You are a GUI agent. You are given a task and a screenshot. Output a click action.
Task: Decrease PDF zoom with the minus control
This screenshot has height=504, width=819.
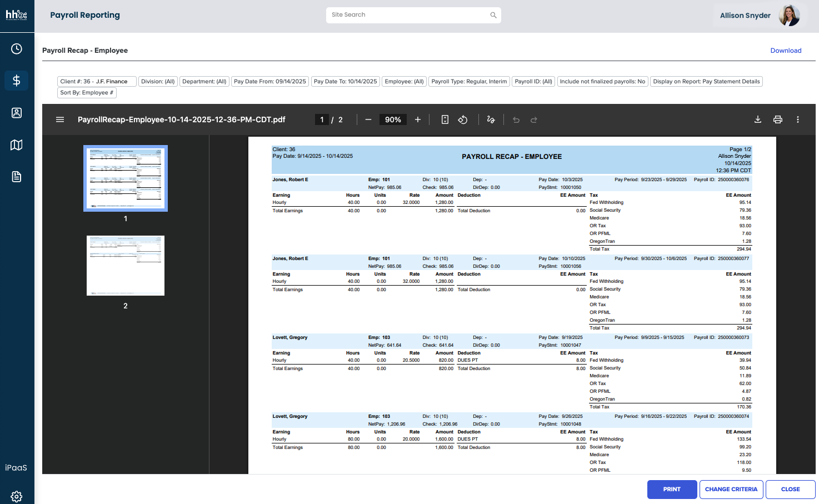[368, 119]
